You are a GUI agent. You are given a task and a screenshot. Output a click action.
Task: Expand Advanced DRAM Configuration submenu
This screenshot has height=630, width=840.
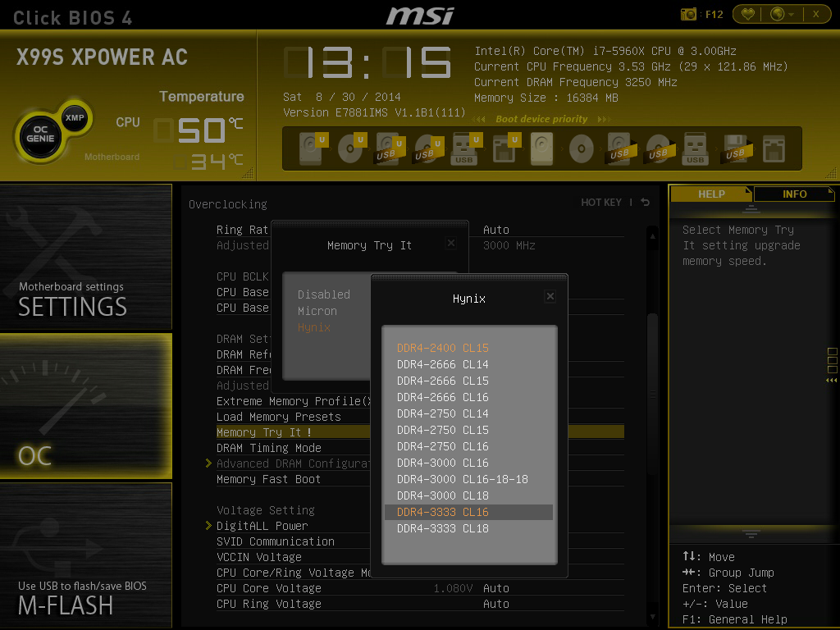coord(293,463)
